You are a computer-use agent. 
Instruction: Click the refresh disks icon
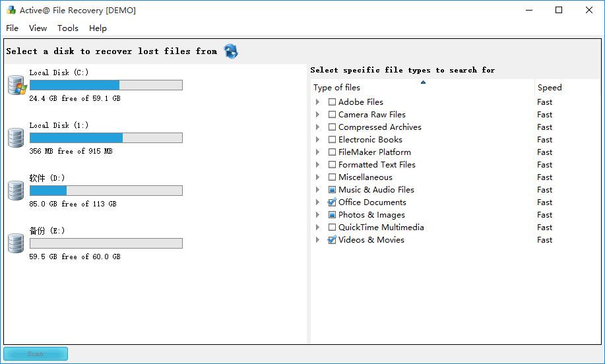point(231,51)
